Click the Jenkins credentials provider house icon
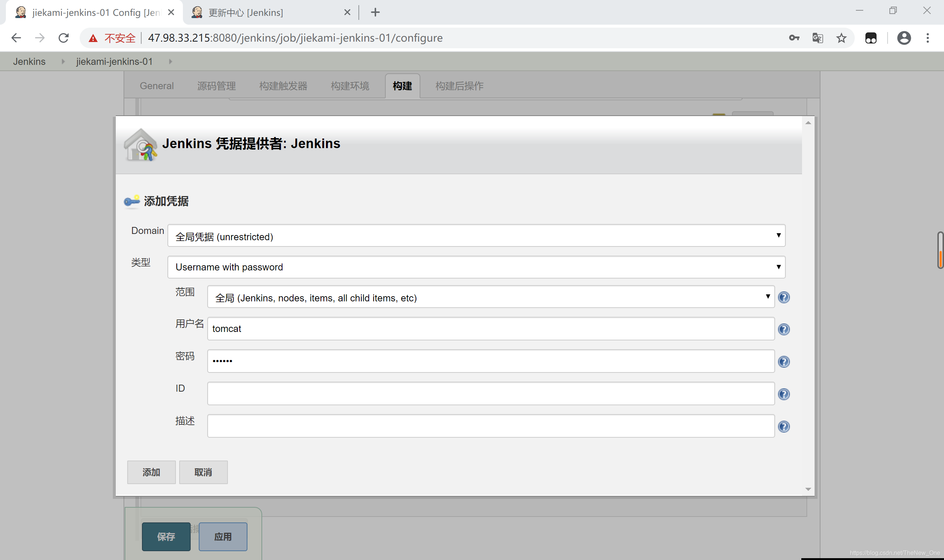 coord(140,145)
